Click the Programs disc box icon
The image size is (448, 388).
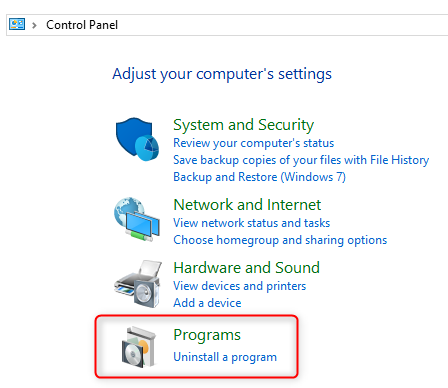pyautogui.click(x=138, y=347)
